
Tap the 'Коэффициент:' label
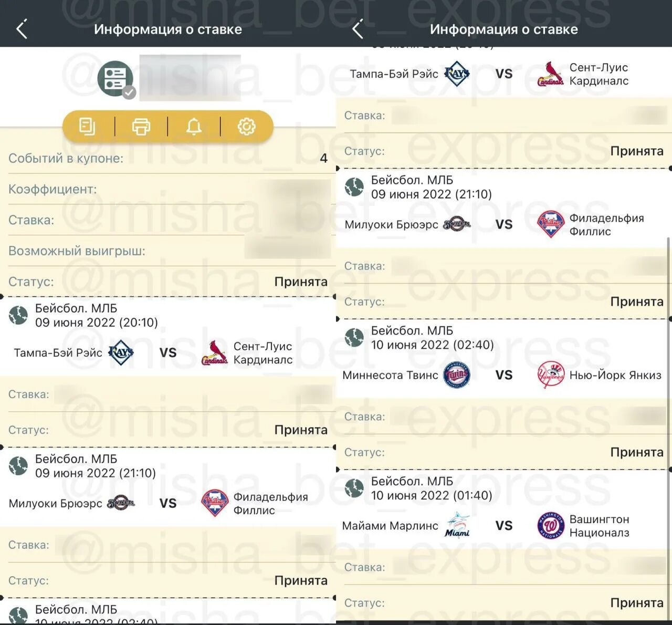(x=52, y=189)
